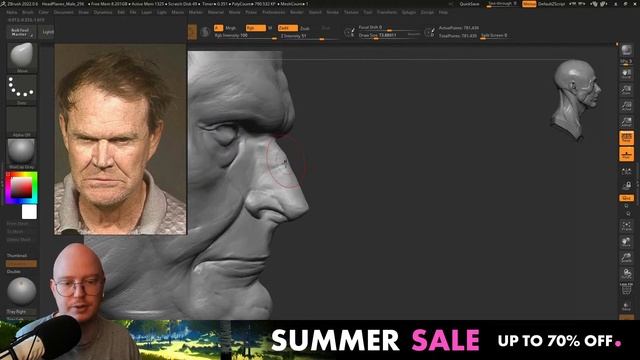Toggle the Zsub sculpt mode
This screenshot has width=640, height=360.
[305, 28]
